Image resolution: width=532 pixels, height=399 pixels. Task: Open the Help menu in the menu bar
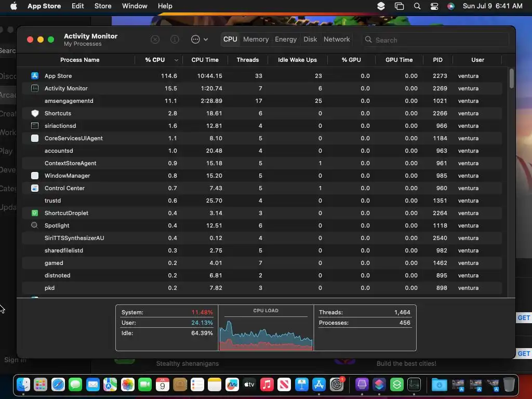tap(165, 6)
